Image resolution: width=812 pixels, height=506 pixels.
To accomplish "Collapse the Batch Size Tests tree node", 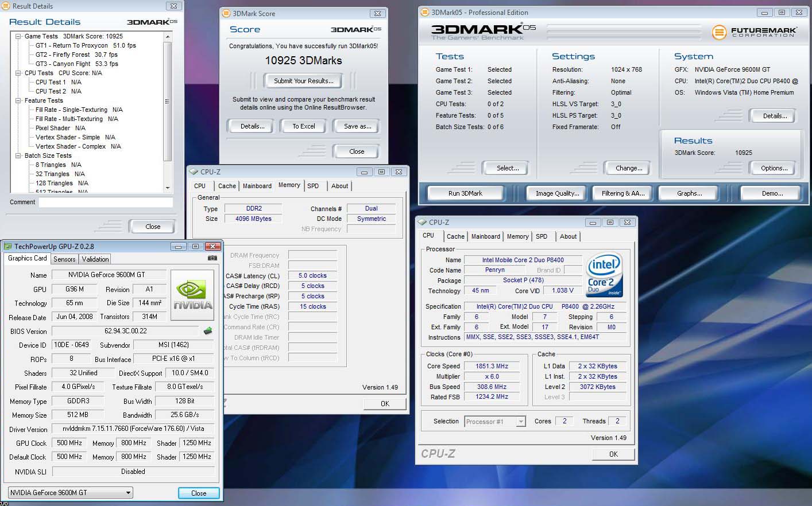I will [x=18, y=155].
